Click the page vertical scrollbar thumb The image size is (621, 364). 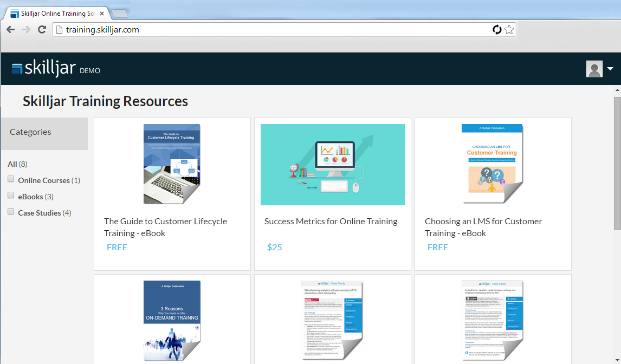617,163
